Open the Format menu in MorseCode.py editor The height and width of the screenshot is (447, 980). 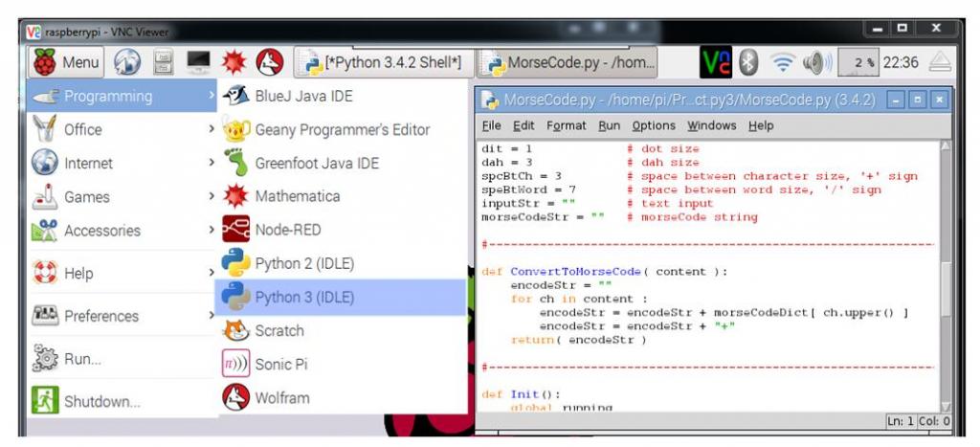click(567, 125)
